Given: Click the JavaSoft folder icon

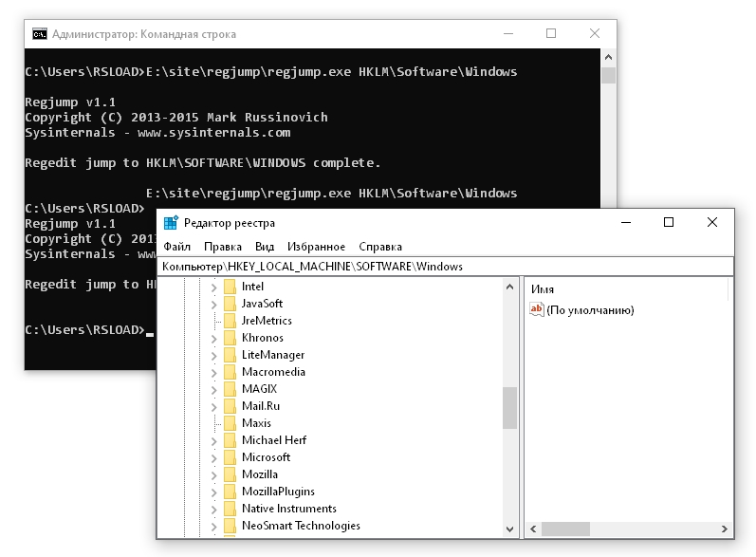Looking at the screenshot, I should point(230,304).
